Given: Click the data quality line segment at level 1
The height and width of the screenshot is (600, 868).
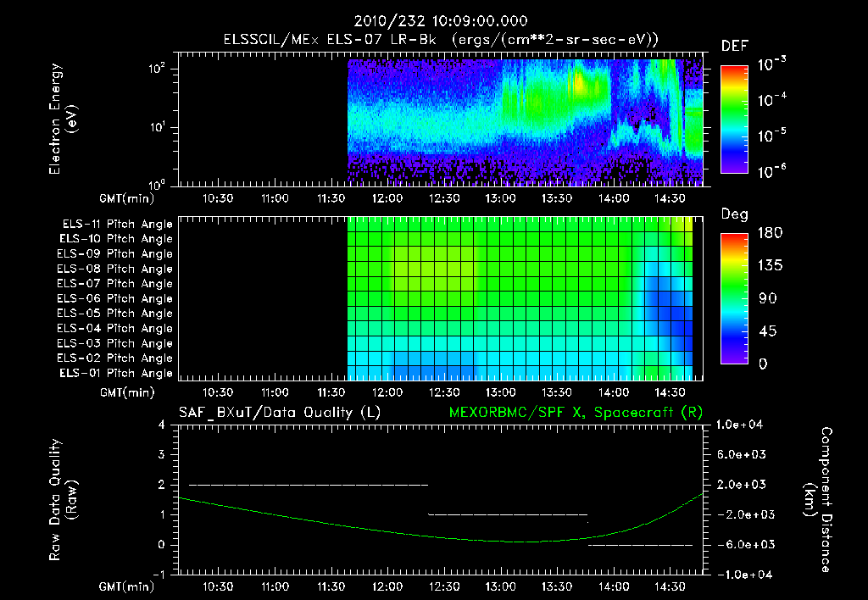Looking at the screenshot, I should 508,514.
